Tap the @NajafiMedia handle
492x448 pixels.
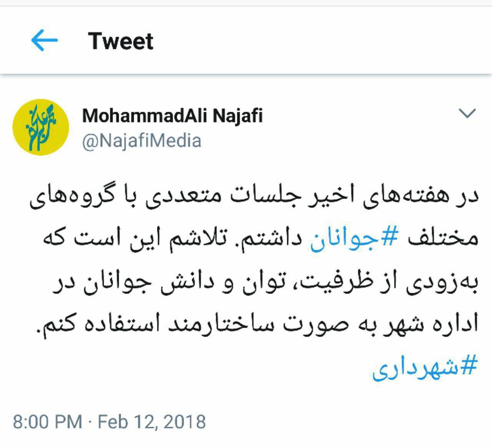(141, 141)
